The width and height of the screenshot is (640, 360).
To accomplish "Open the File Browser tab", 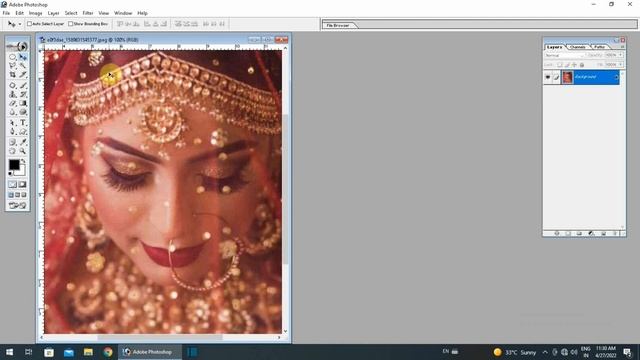I will [338, 25].
